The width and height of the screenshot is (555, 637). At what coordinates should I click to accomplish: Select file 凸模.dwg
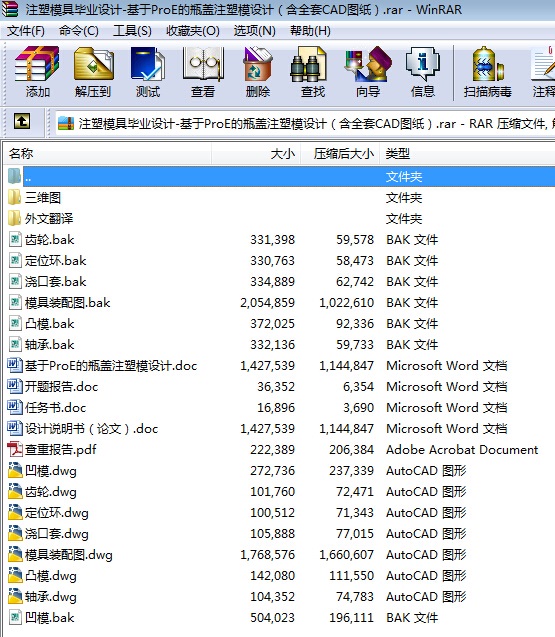coord(51,576)
